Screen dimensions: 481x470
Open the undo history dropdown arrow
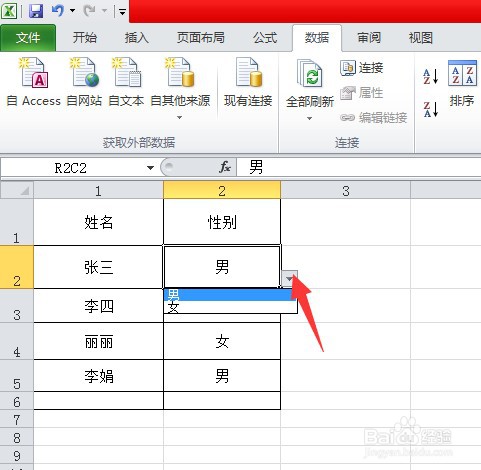pos(72,11)
